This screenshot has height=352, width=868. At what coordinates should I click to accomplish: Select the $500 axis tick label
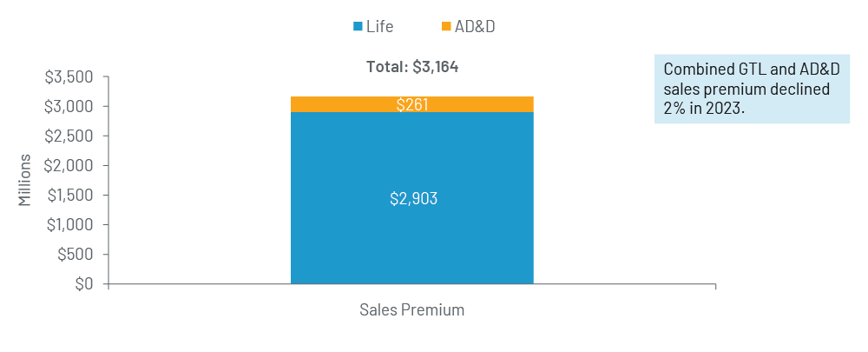tap(76, 255)
